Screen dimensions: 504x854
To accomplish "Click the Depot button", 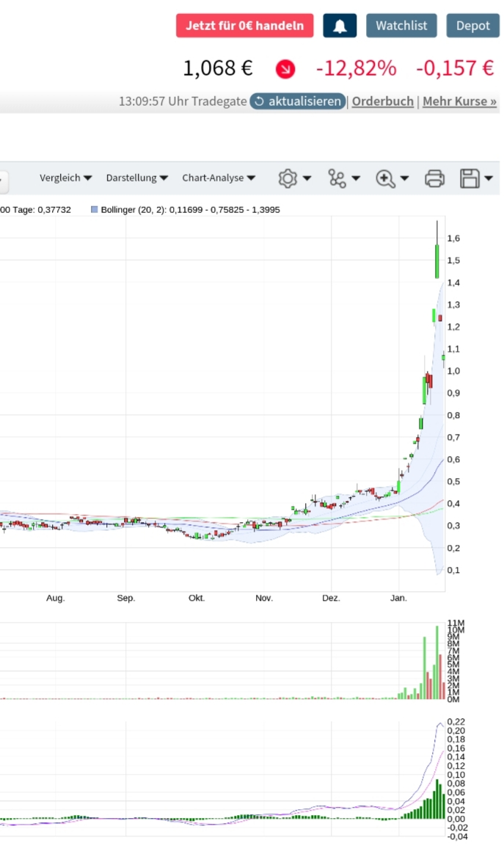I will (472, 26).
